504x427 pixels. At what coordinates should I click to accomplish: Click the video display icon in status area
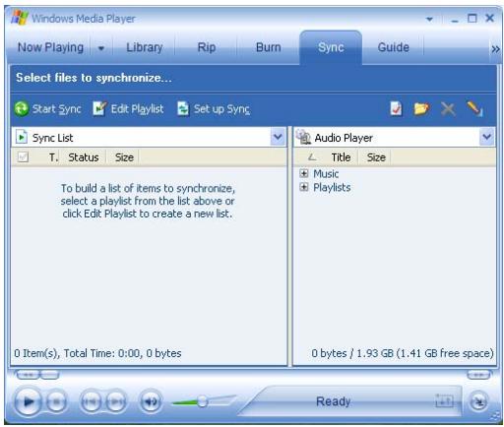pyautogui.click(x=444, y=400)
